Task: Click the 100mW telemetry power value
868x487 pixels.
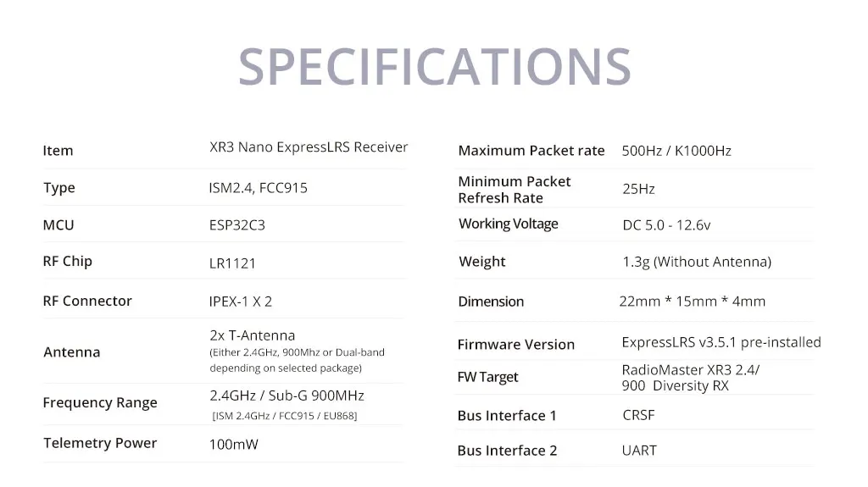Action: [234, 445]
